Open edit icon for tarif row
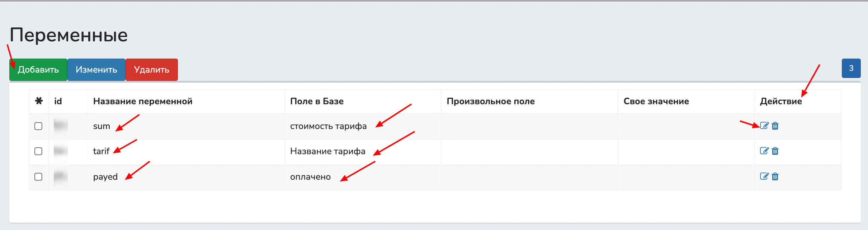Screen dimensions: 868x230 pos(764,151)
